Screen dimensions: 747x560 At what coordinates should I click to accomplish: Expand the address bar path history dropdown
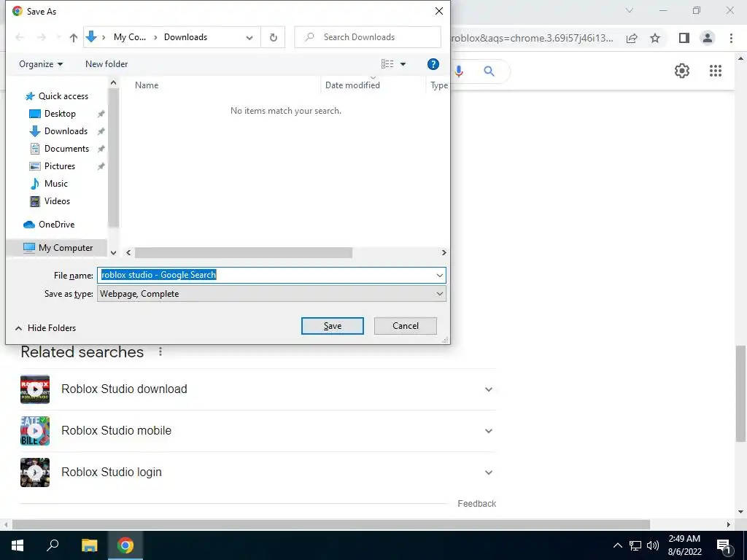pyautogui.click(x=249, y=38)
